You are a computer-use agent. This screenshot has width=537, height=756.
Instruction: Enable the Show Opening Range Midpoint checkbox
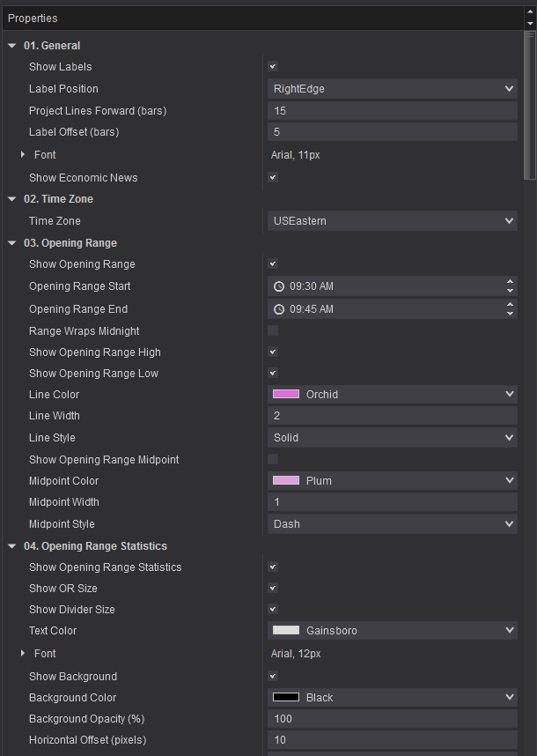click(x=273, y=459)
